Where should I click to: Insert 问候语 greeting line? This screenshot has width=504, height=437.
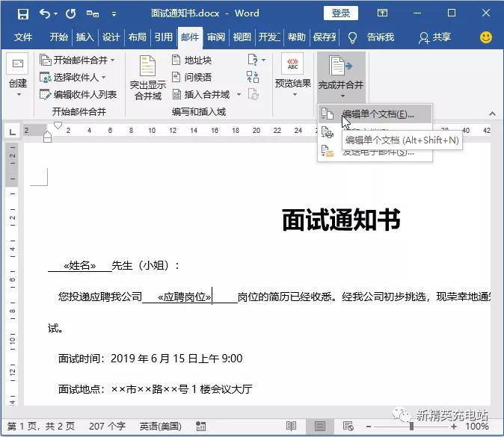[x=192, y=77]
